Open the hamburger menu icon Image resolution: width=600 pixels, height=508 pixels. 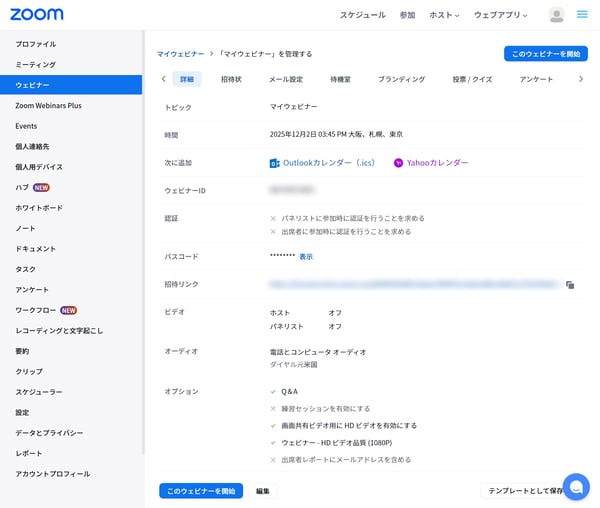click(582, 15)
